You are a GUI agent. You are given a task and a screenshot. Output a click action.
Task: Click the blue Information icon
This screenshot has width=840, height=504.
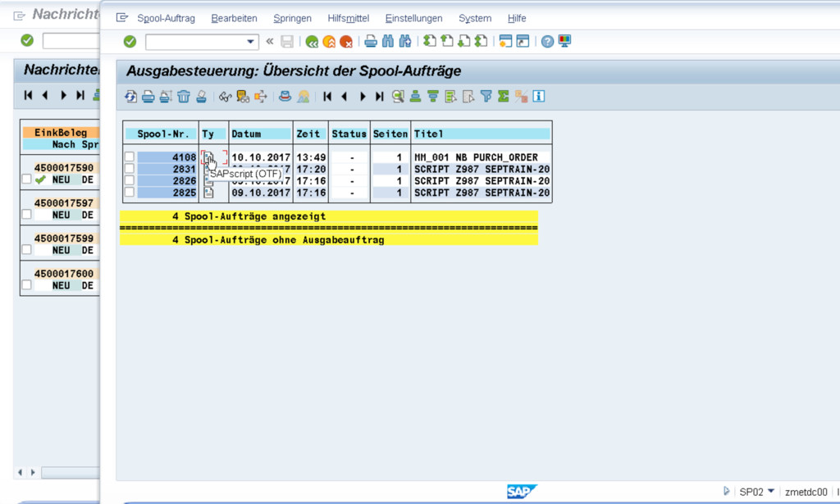pyautogui.click(x=539, y=97)
